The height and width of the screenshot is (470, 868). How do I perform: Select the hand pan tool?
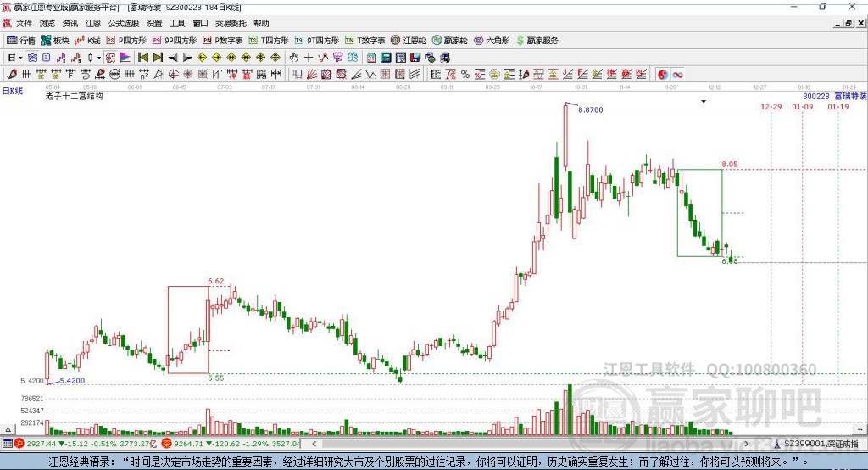293,58
